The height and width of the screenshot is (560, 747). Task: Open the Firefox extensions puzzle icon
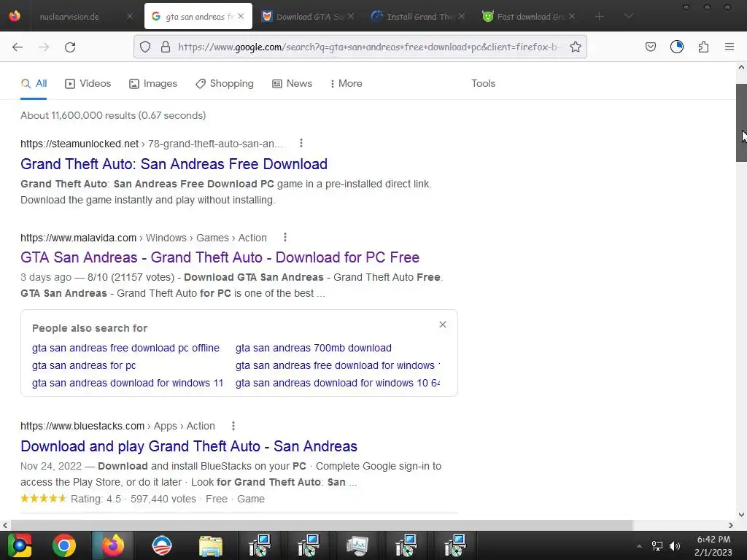[703, 47]
